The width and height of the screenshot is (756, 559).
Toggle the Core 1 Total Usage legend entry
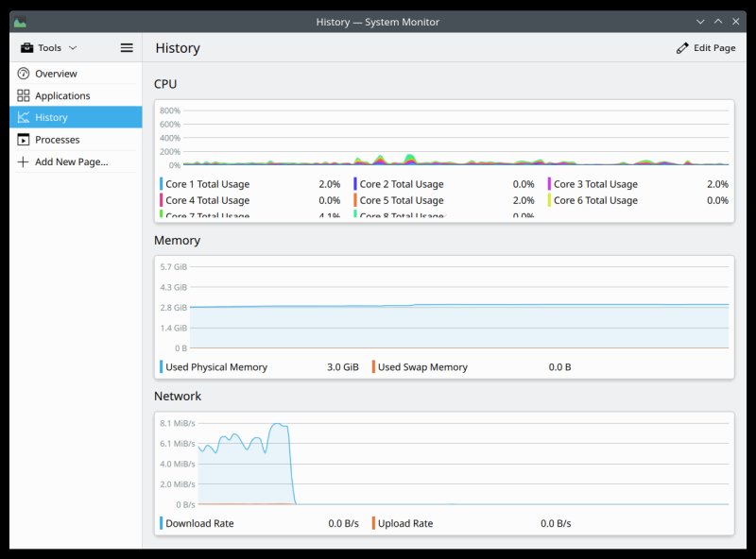[207, 184]
